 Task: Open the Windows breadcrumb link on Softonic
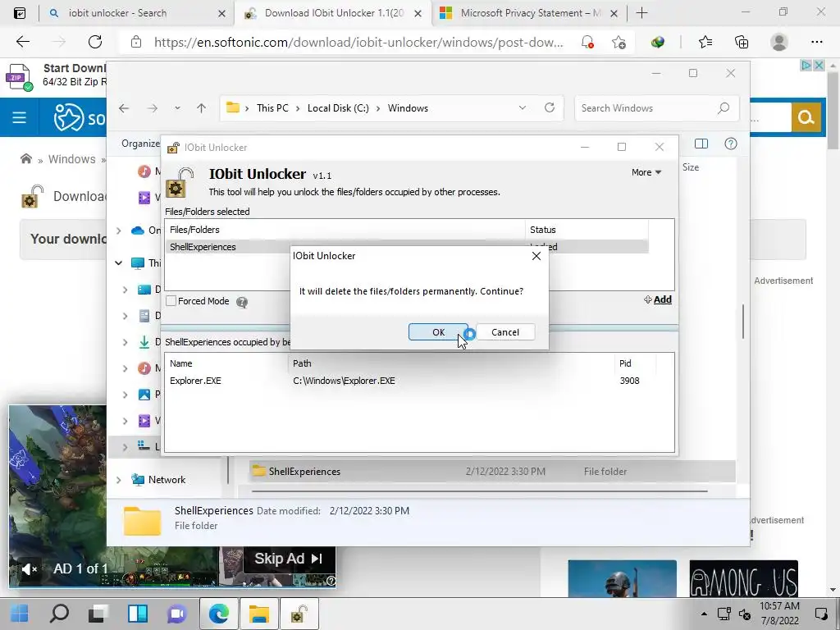click(72, 159)
